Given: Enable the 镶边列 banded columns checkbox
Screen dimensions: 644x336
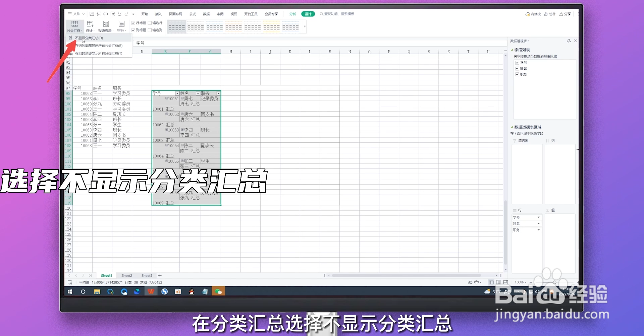Looking at the screenshot, I should tap(150, 30).
